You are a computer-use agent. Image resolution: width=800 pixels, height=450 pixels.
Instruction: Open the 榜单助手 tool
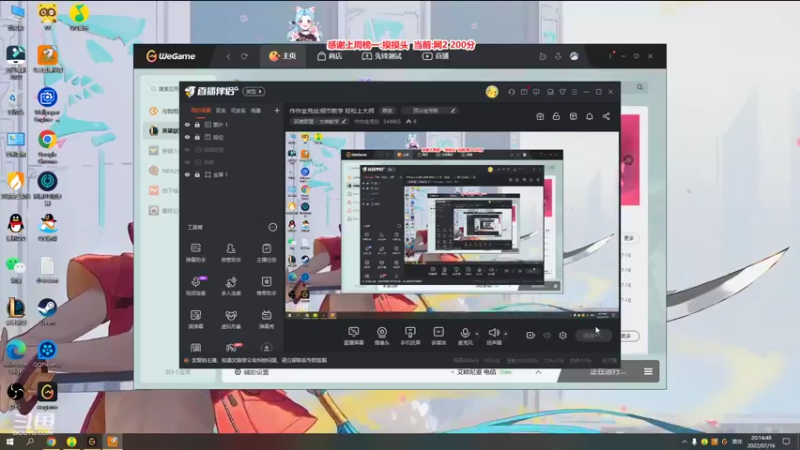[266, 286]
